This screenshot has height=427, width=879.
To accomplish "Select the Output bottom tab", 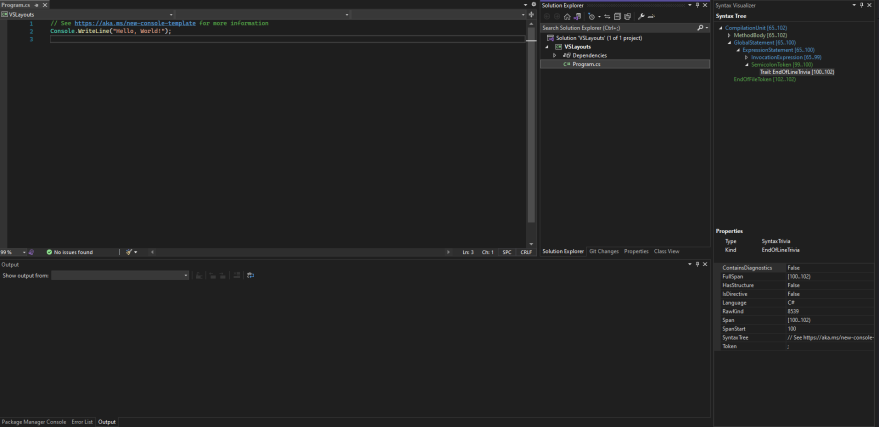I will click(107, 422).
